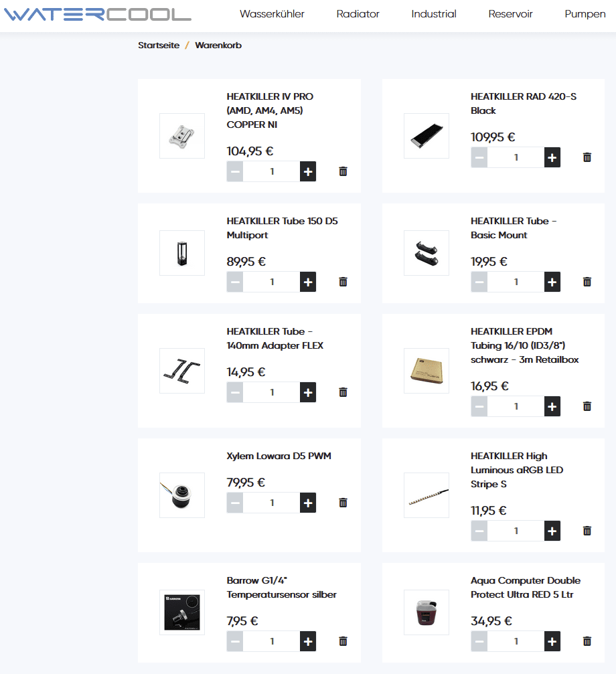
Task: Remove HEATKILLER RAD 420-S Black via trash icon
Action: (587, 157)
